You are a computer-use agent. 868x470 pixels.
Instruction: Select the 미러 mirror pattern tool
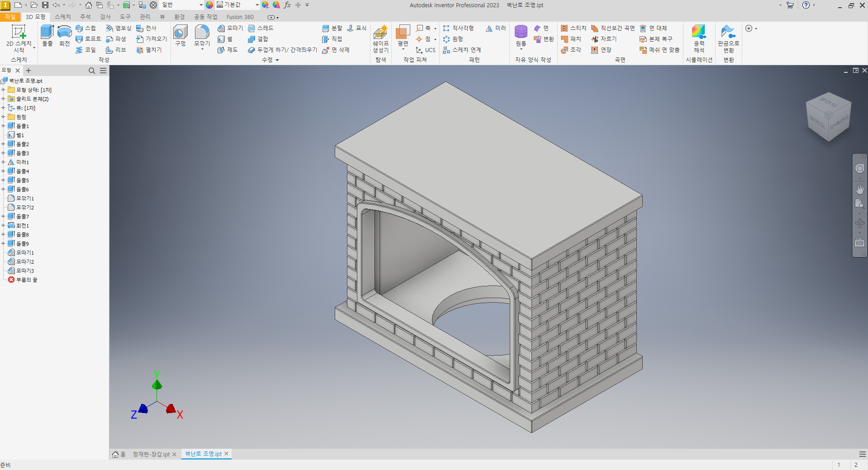click(x=496, y=28)
